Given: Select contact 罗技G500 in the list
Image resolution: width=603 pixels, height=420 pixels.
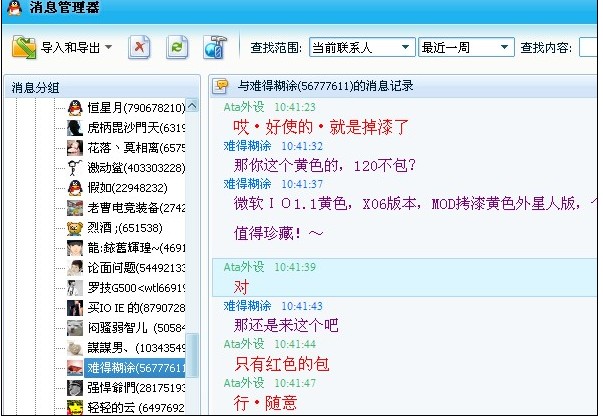Looking at the screenshot, I should [136, 287].
